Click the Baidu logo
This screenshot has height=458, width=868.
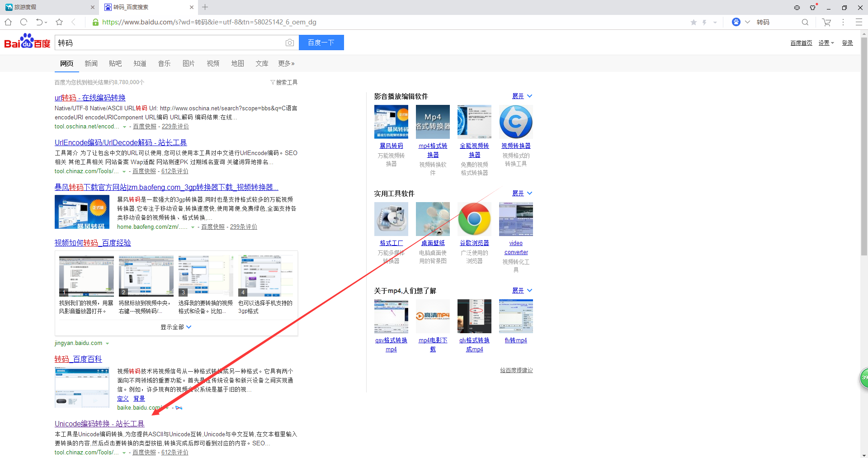click(27, 42)
